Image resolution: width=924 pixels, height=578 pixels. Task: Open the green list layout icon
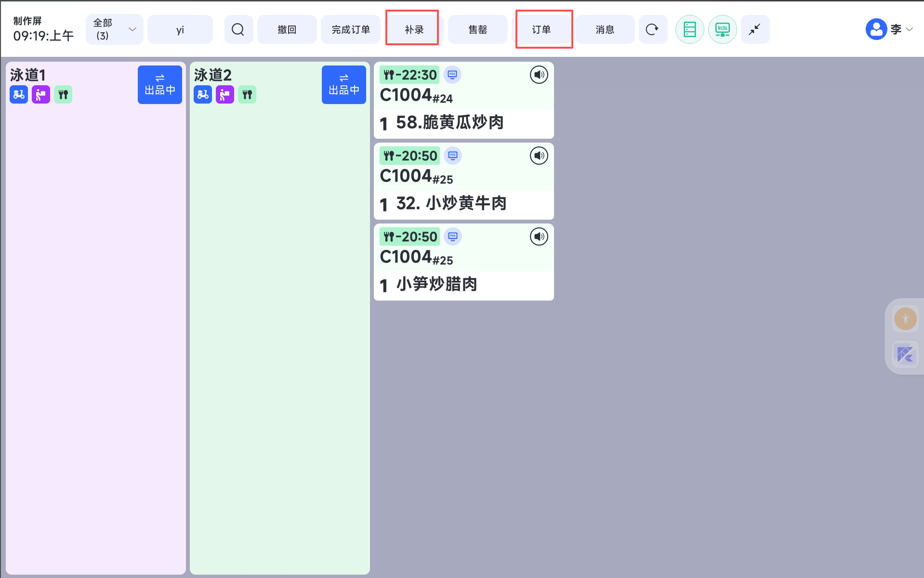689,30
